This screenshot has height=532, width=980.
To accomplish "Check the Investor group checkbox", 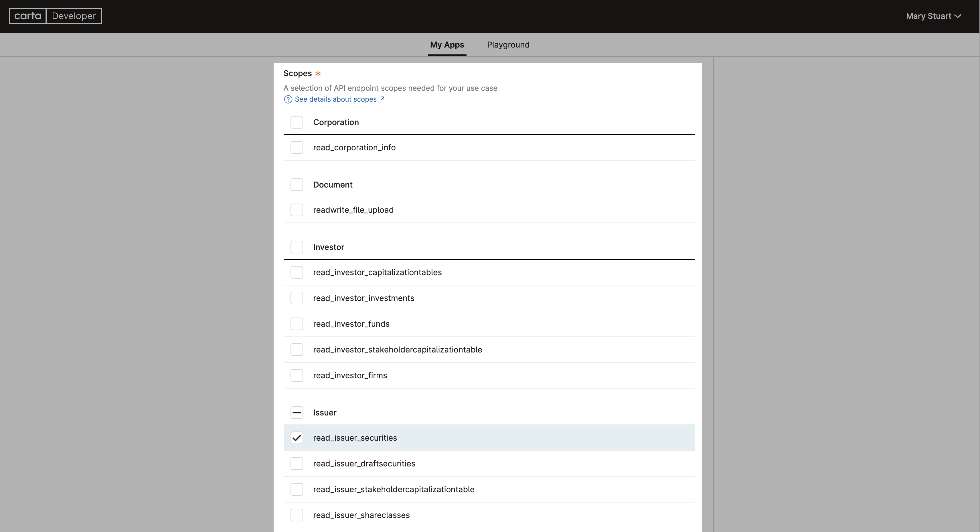I will click(296, 247).
